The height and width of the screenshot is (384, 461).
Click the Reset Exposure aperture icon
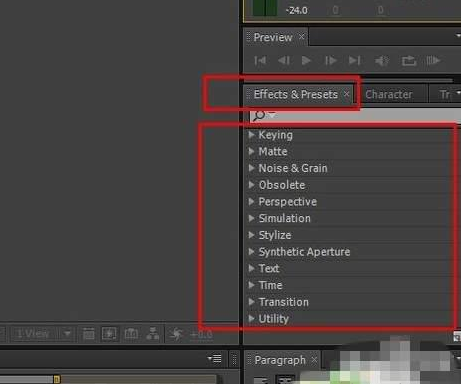(x=176, y=334)
